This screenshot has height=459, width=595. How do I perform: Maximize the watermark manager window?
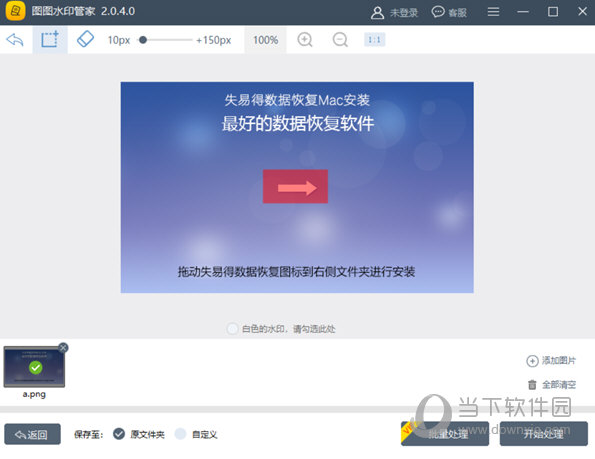click(x=553, y=12)
